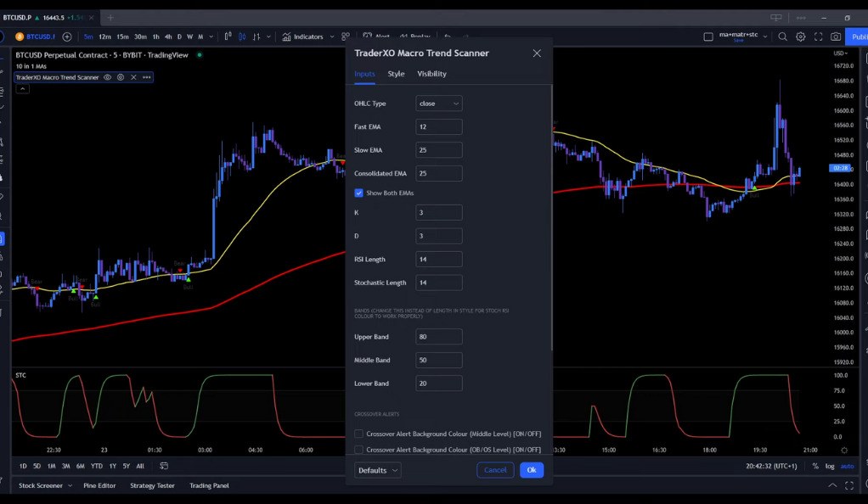The height and width of the screenshot is (504, 868).
Task: Set range to YTD
Action: pos(96,466)
